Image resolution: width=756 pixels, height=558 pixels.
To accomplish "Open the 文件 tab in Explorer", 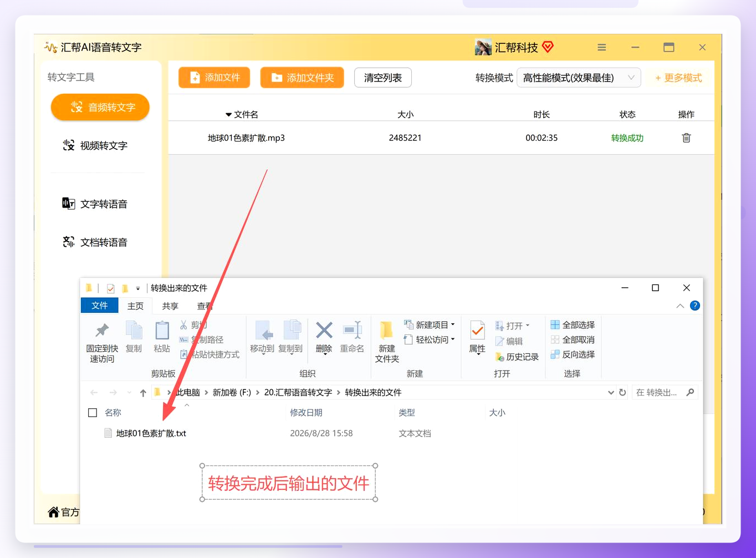I will click(x=100, y=306).
